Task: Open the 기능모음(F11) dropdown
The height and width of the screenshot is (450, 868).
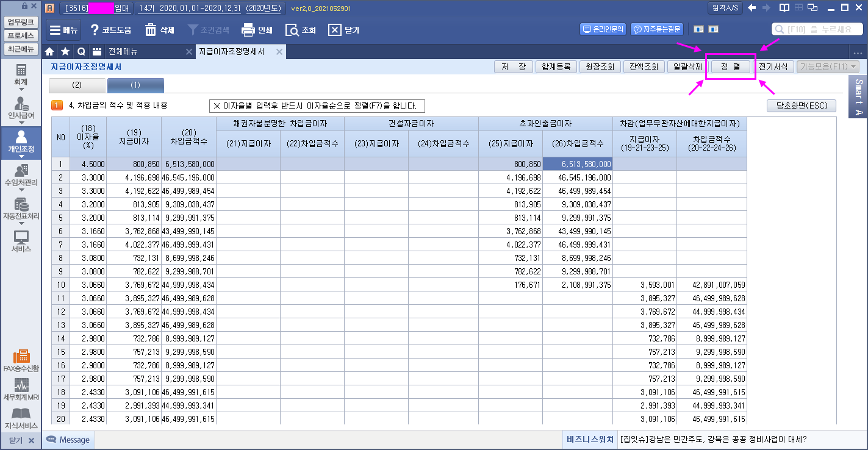Action: point(828,67)
